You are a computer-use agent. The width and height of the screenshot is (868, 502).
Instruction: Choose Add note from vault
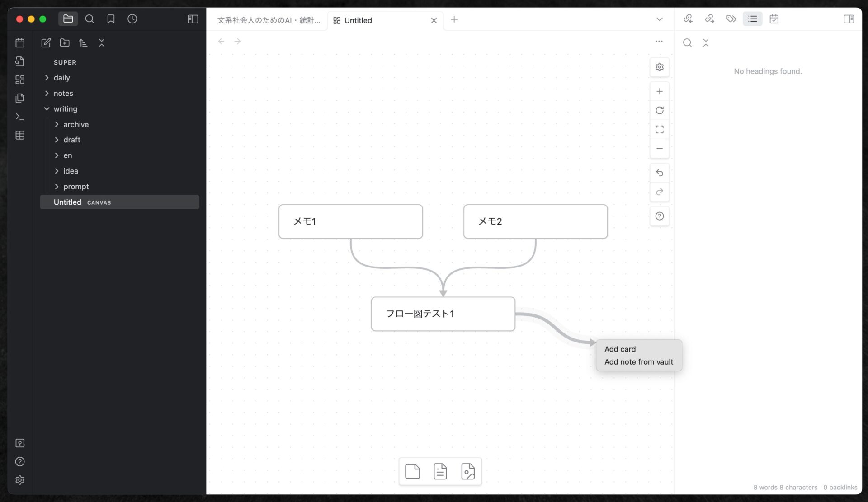click(x=638, y=362)
